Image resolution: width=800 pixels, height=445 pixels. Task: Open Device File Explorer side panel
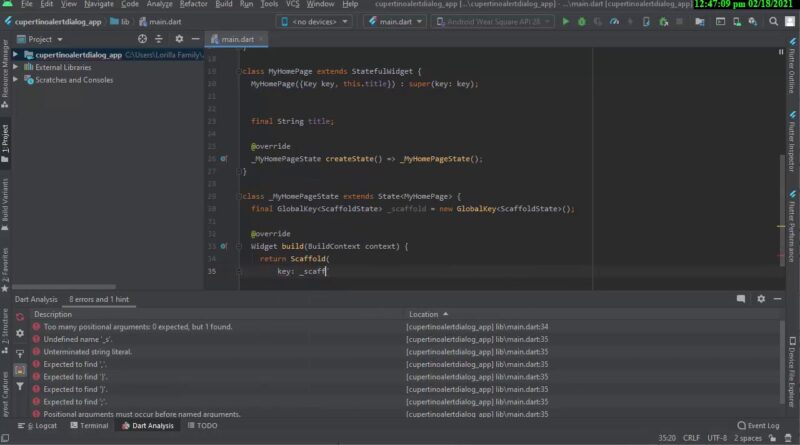click(792, 372)
